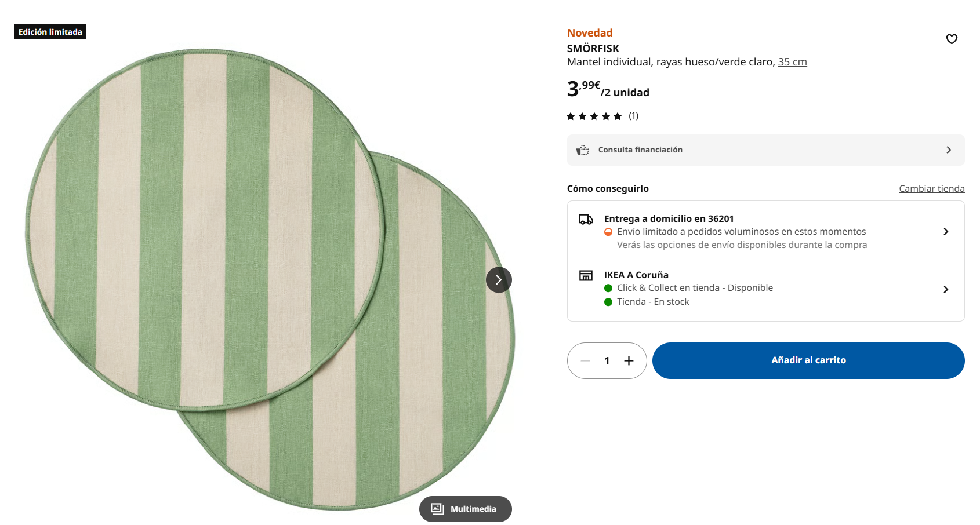This screenshot has width=980, height=525.
Task: Click the Edición limitada badge
Action: click(50, 32)
